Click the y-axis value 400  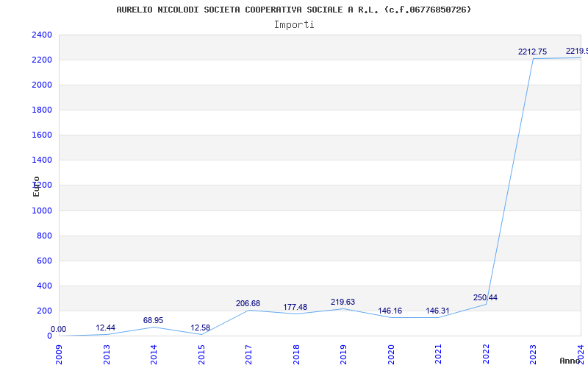tap(44, 286)
